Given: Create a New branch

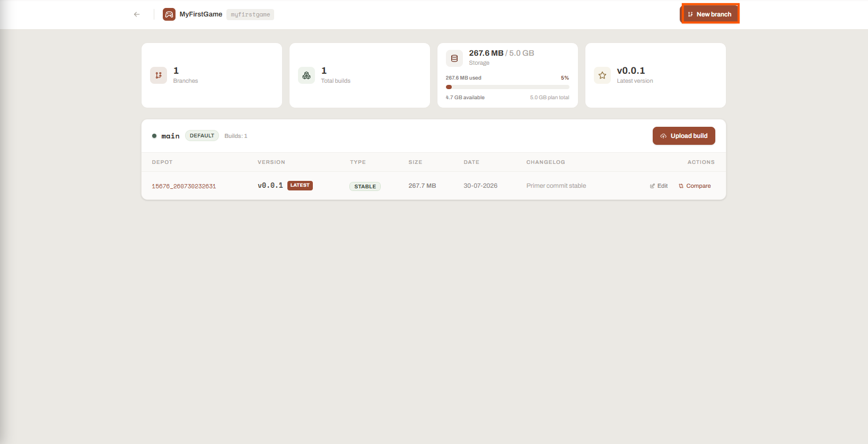Looking at the screenshot, I should click(709, 14).
